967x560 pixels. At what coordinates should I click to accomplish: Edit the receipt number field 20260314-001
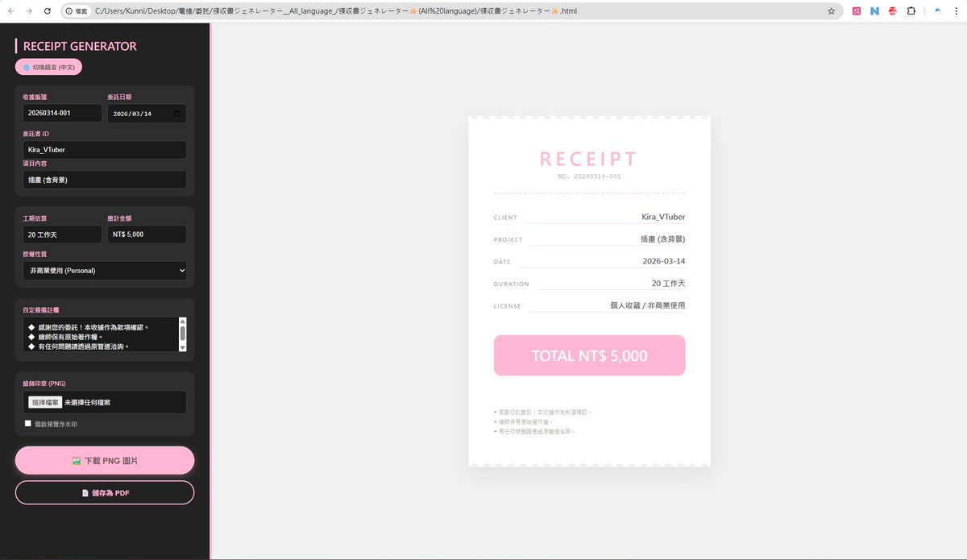63,114
